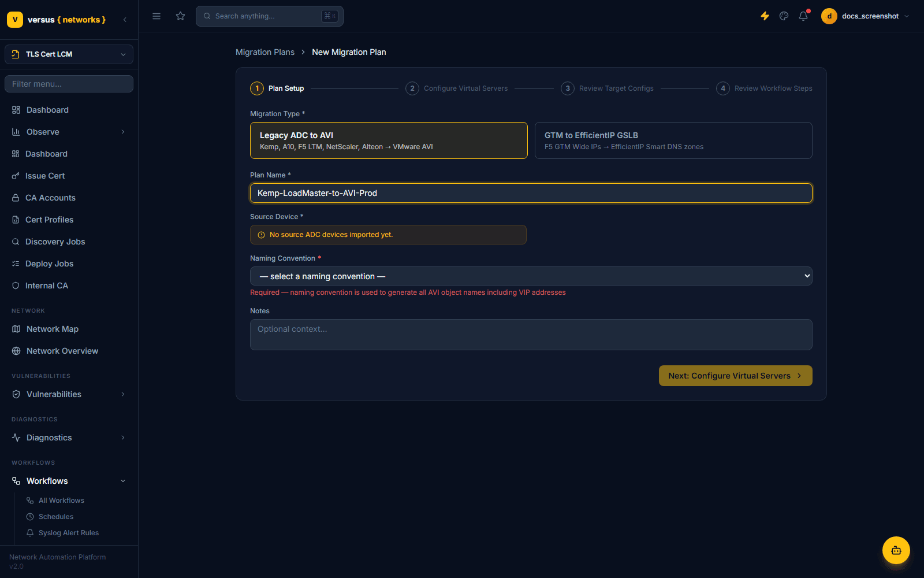924x578 pixels.
Task: Click the versus networks logo
Action: pos(57,20)
